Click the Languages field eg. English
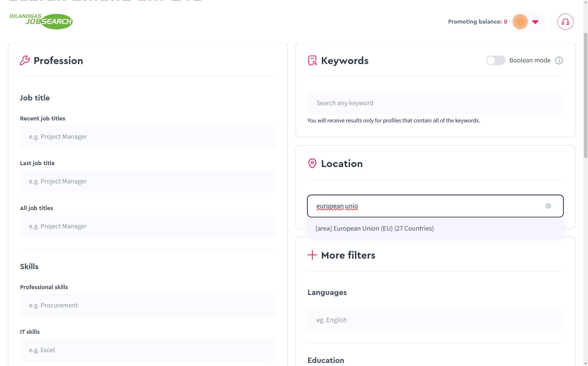This screenshot has height=366, width=588. pos(435,320)
